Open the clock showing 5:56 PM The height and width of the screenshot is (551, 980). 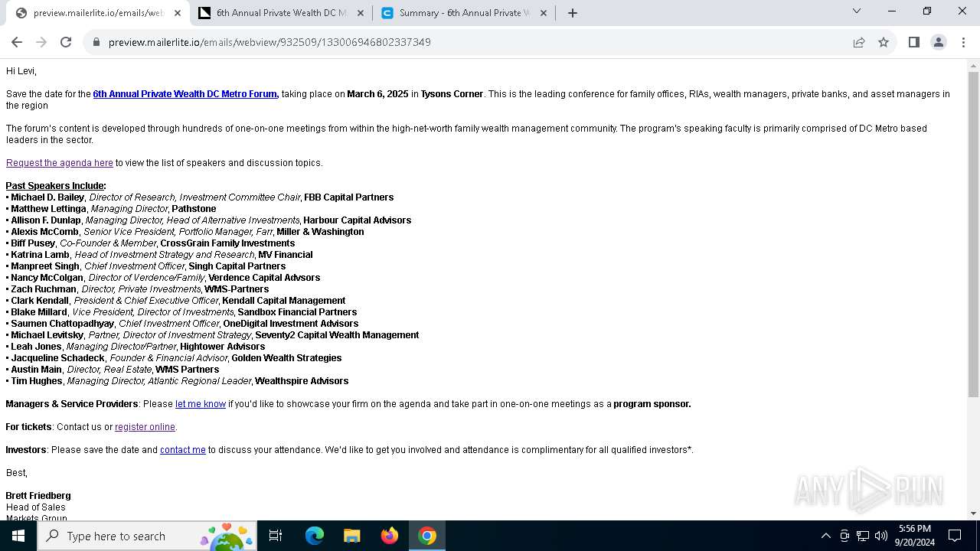coord(915,536)
